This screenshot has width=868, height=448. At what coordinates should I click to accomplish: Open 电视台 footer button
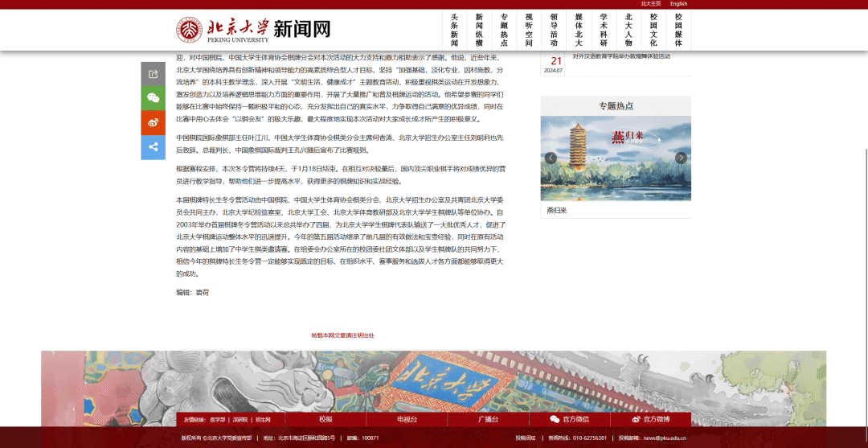tap(407, 419)
